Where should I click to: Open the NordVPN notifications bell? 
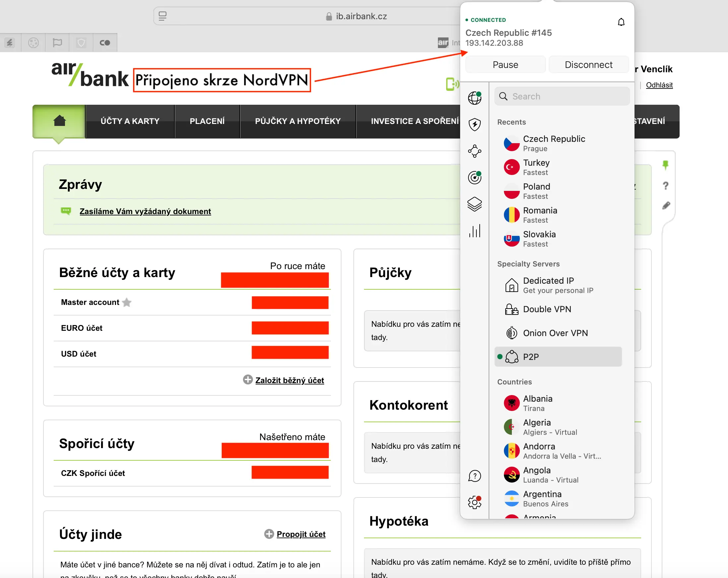click(x=621, y=22)
